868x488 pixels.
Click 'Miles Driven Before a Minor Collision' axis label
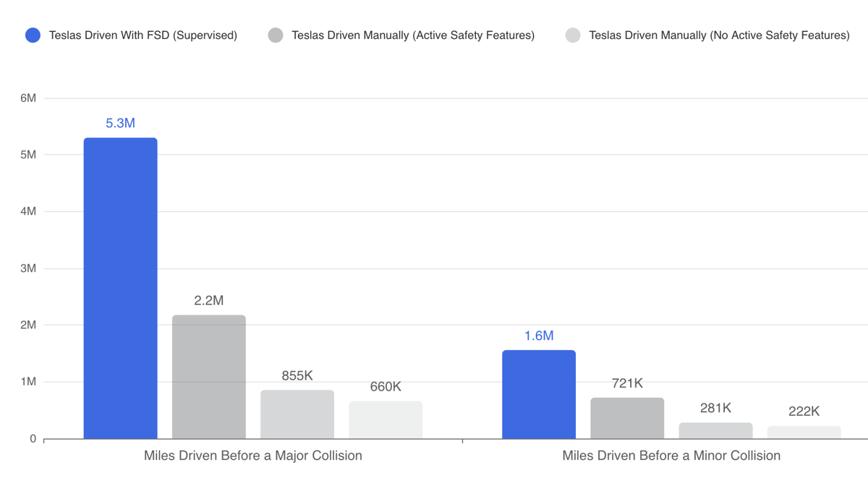coord(671,455)
